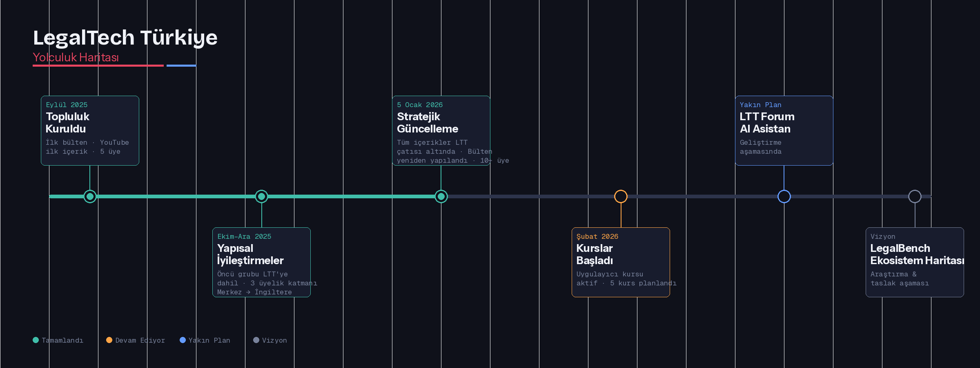
Task: Click the Stratejik Güncelleme card title
Action: click(x=427, y=123)
